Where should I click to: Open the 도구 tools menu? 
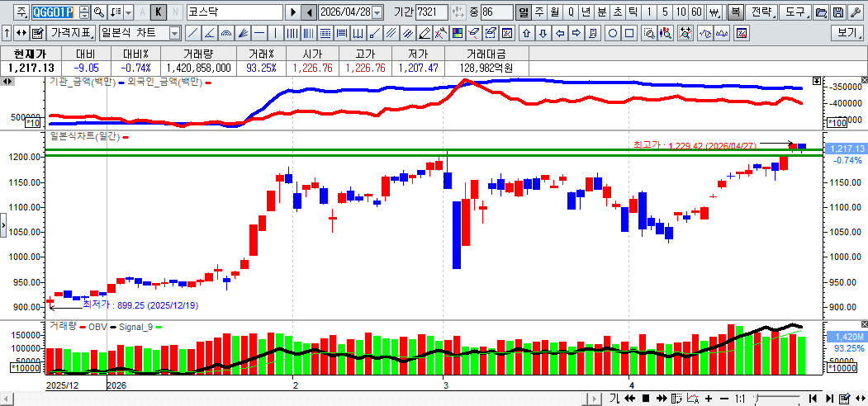pos(795,12)
